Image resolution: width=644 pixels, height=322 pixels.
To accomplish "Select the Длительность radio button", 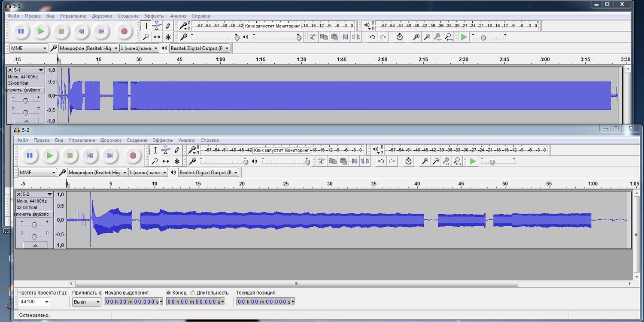I will click(x=193, y=293).
